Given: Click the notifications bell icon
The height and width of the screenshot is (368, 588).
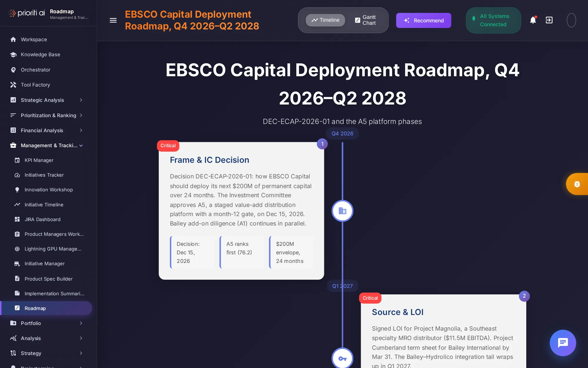Looking at the screenshot, I should click(533, 20).
